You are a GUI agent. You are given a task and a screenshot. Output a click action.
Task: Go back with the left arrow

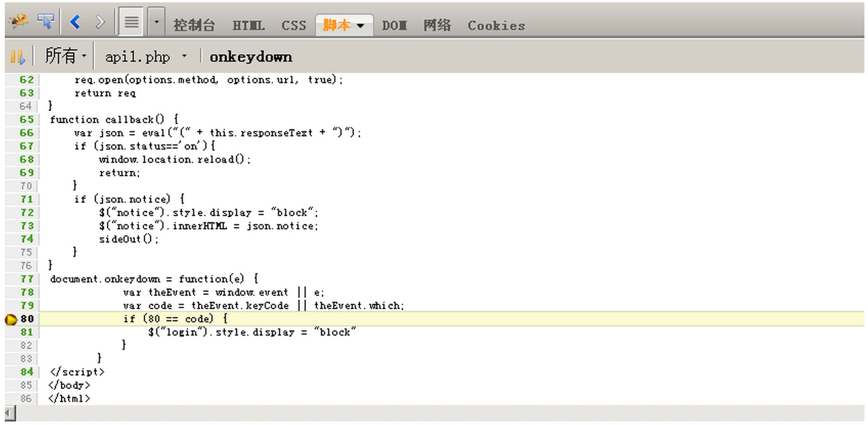coord(75,23)
